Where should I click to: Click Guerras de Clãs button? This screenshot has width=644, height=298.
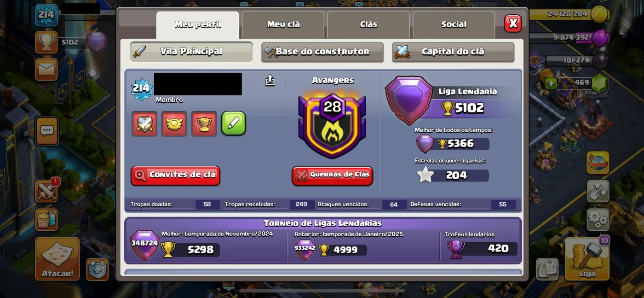click(x=333, y=175)
